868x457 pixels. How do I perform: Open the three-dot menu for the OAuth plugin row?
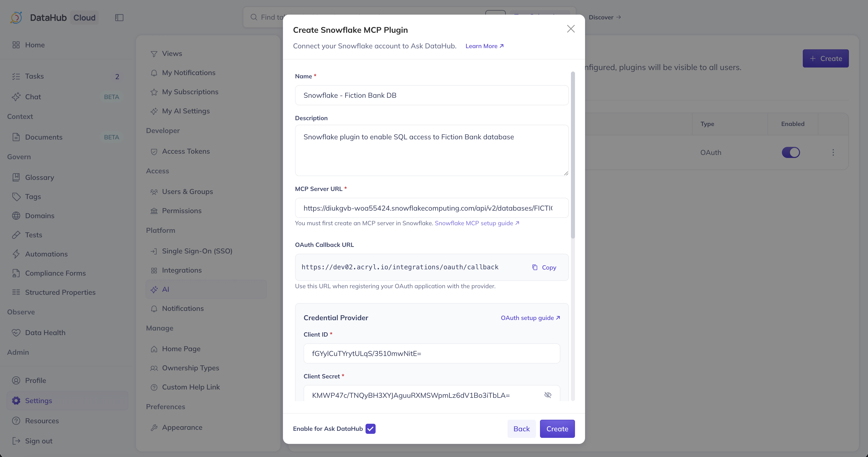833,152
